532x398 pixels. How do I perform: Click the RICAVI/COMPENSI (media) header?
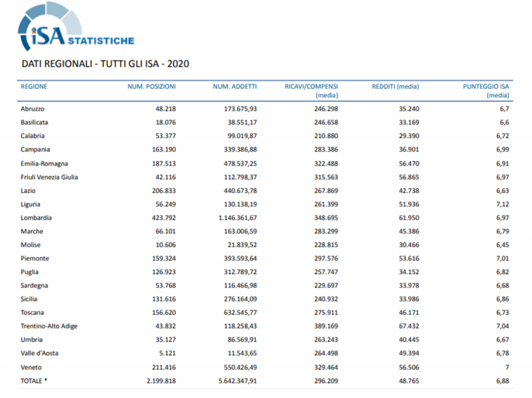coord(311,90)
